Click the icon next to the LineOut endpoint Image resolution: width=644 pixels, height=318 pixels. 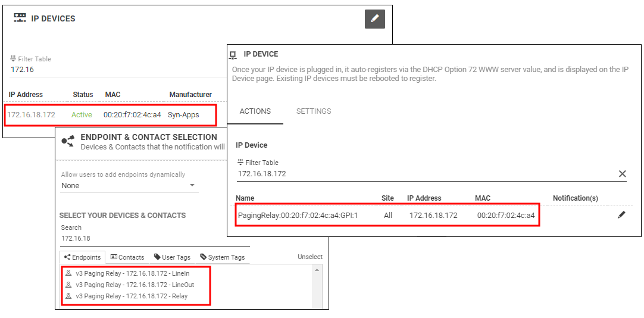[x=68, y=284]
